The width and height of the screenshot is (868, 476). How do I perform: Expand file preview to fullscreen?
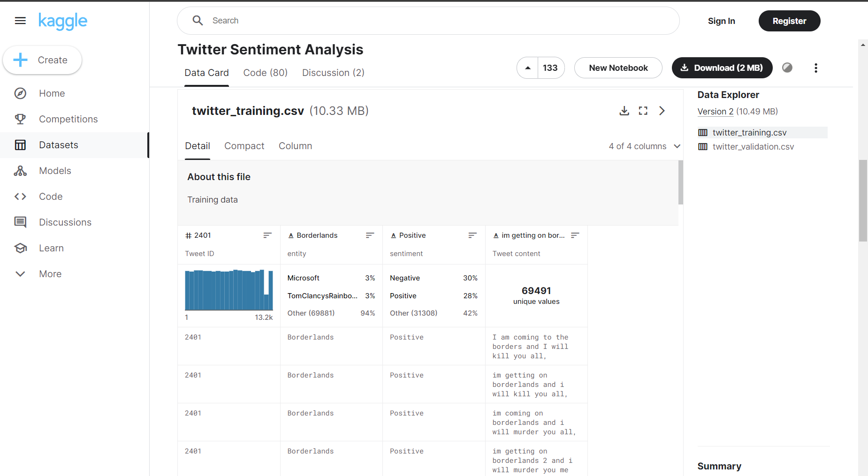point(643,111)
